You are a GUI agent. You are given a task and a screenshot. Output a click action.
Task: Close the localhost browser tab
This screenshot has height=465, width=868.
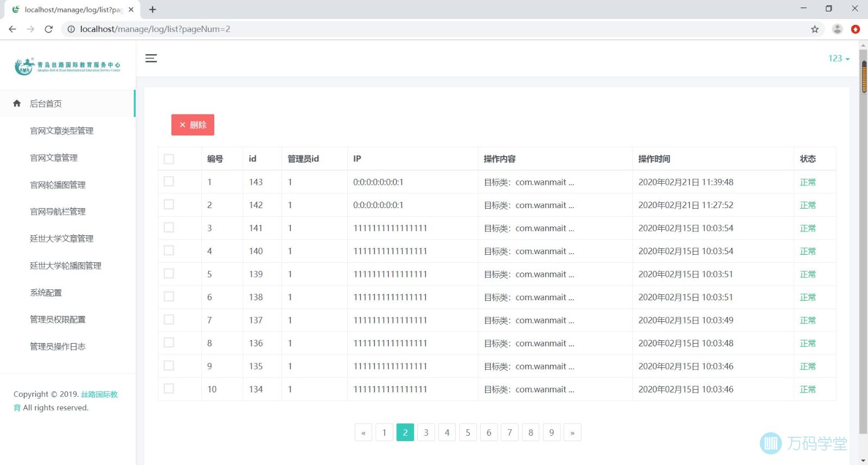(x=131, y=9)
